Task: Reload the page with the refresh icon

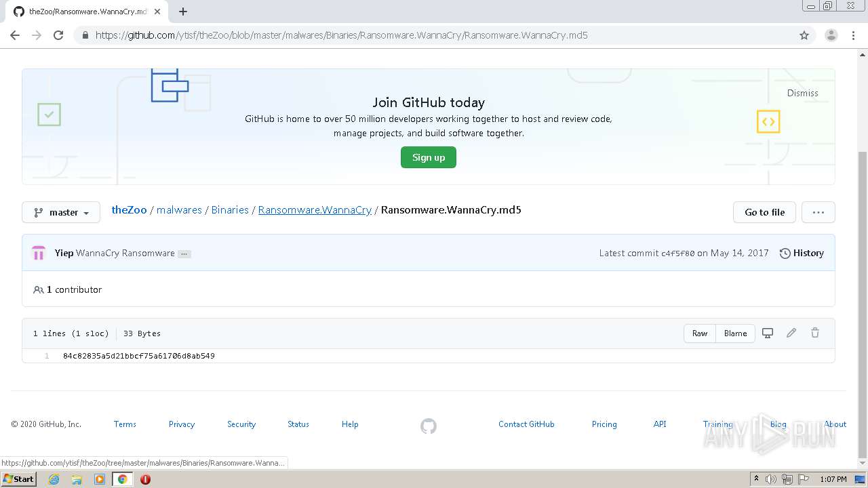Action: 58,35
